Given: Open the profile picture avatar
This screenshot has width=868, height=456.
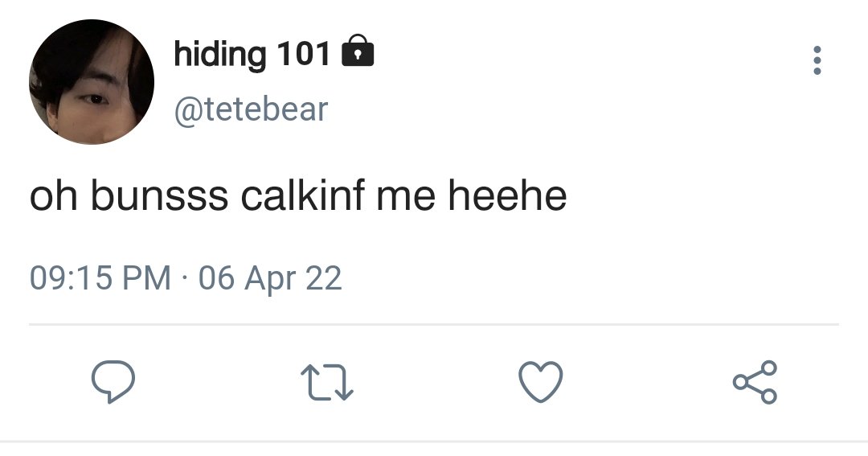Looking at the screenshot, I should click(x=92, y=82).
